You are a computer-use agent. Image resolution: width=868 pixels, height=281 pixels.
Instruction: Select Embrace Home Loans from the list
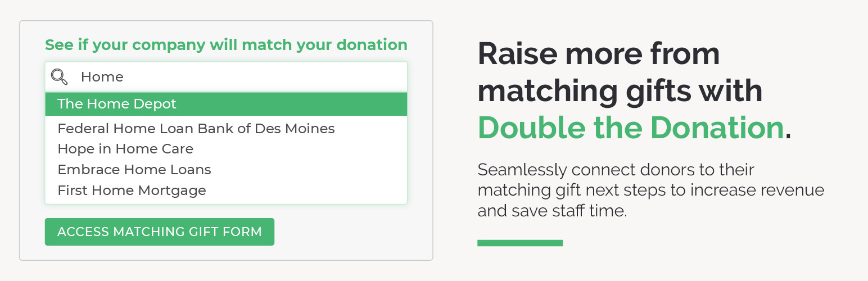tap(134, 170)
